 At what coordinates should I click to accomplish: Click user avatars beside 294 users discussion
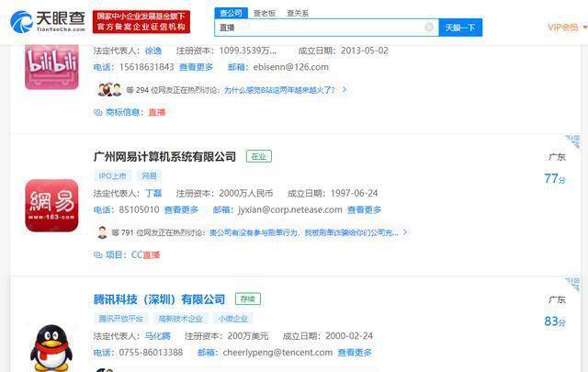coord(110,90)
